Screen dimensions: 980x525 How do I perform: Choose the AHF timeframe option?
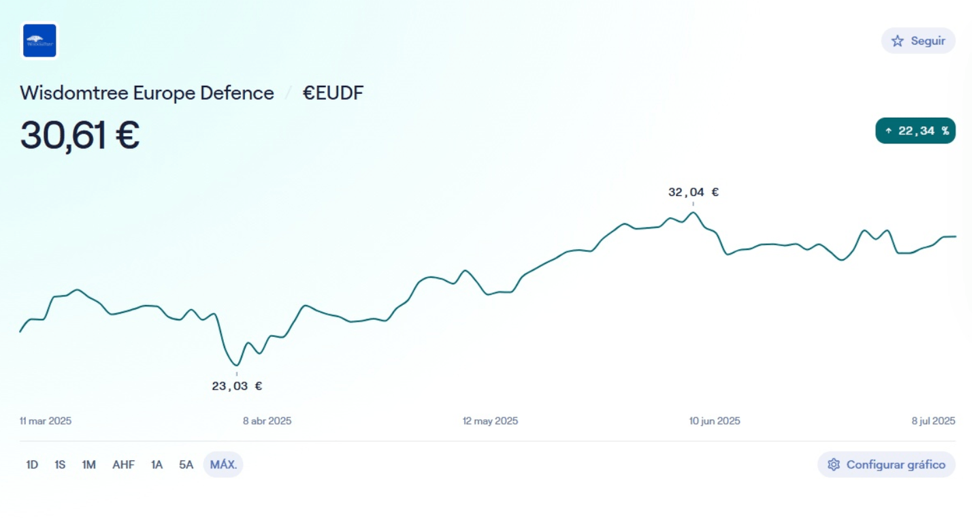point(123,464)
